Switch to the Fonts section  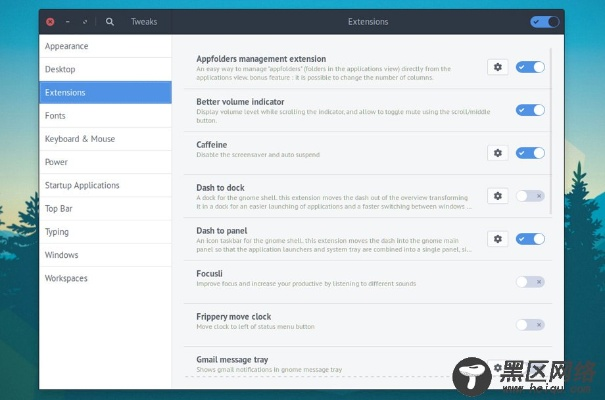(x=105, y=116)
